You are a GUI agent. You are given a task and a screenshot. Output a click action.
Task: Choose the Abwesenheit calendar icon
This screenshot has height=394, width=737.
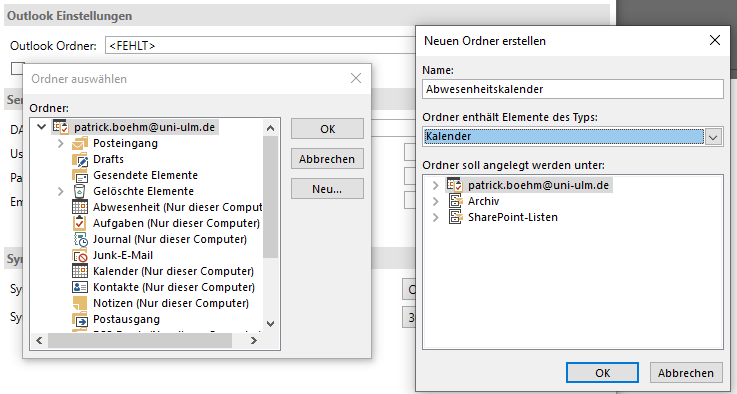80,207
